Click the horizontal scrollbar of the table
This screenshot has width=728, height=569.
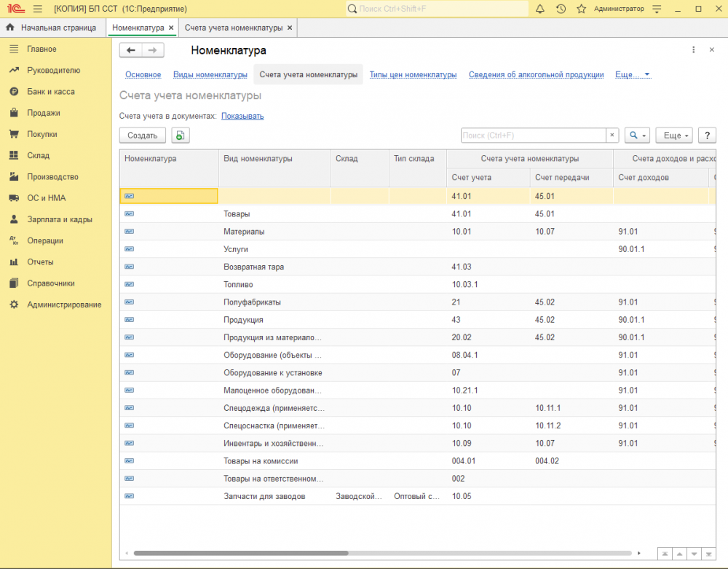point(241,553)
